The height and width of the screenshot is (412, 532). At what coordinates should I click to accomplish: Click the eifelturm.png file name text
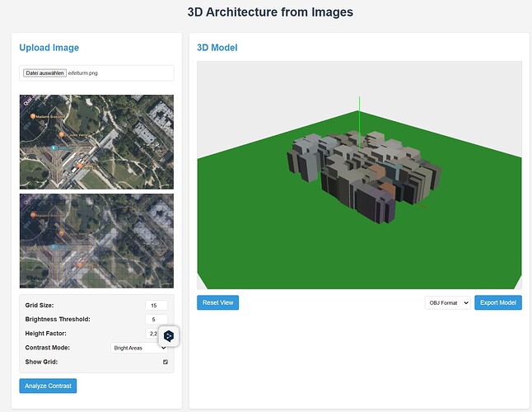[x=83, y=73]
